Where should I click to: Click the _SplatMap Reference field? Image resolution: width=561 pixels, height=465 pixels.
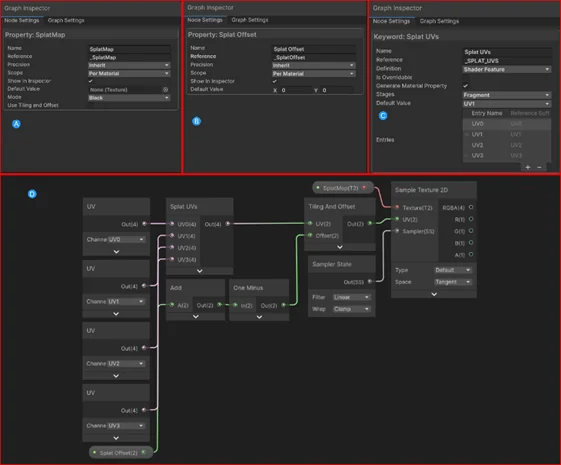click(x=129, y=57)
